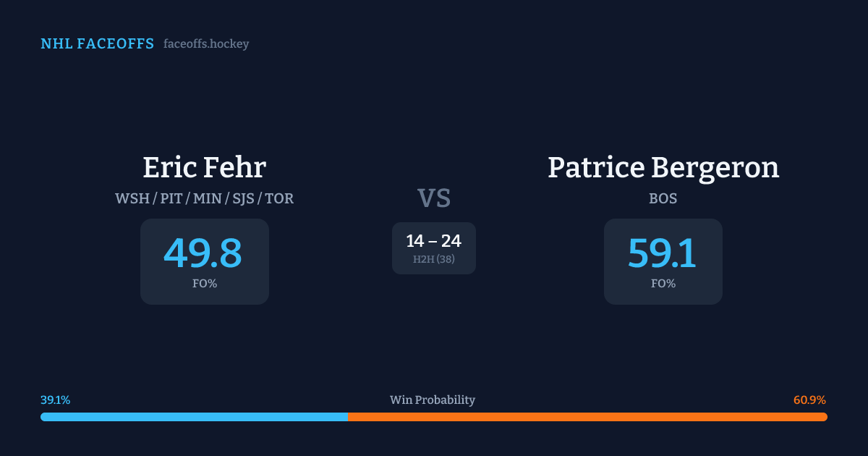Click the 14 – 24 head-to-head record
The height and width of the screenshot is (456, 868).
coord(433,242)
